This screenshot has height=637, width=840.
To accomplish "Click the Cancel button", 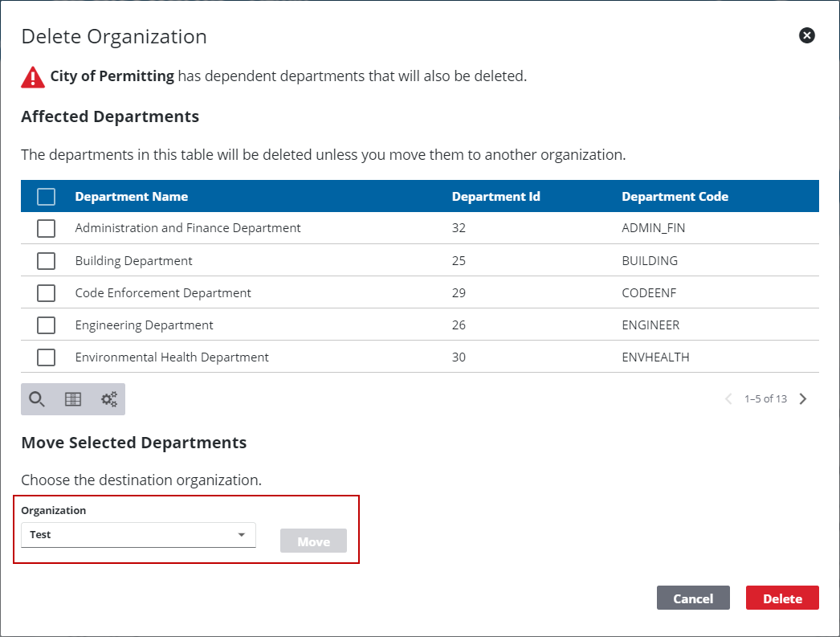I will point(693,598).
